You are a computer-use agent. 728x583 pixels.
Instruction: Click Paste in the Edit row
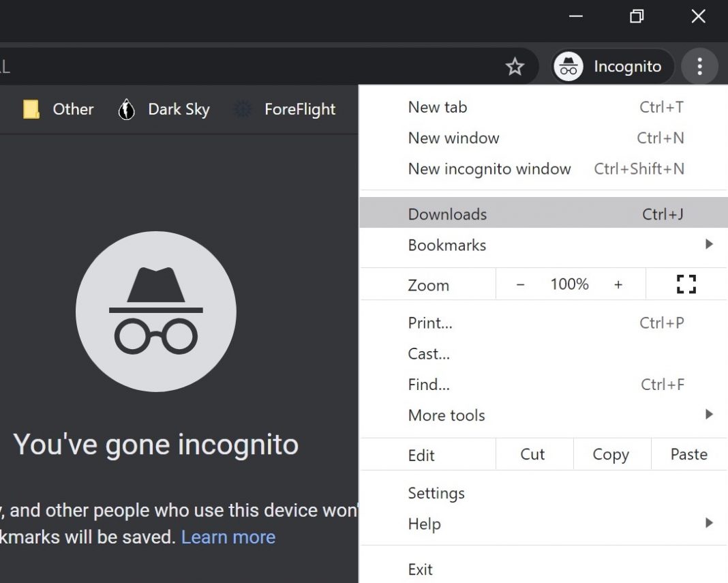tap(689, 454)
